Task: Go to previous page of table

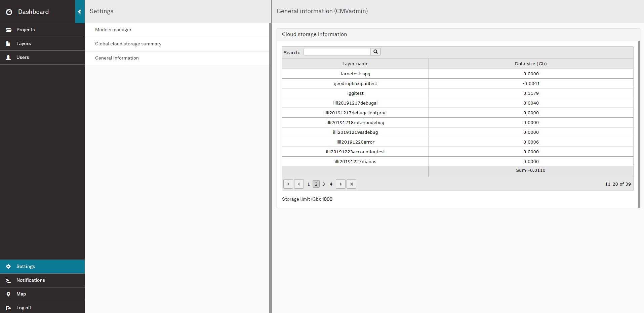Action: click(299, 184)
